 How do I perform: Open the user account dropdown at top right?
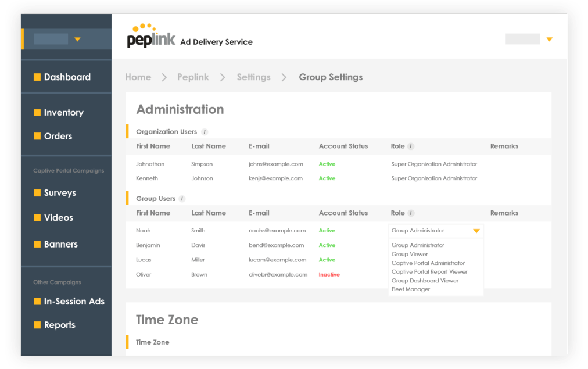click(549, 40)
